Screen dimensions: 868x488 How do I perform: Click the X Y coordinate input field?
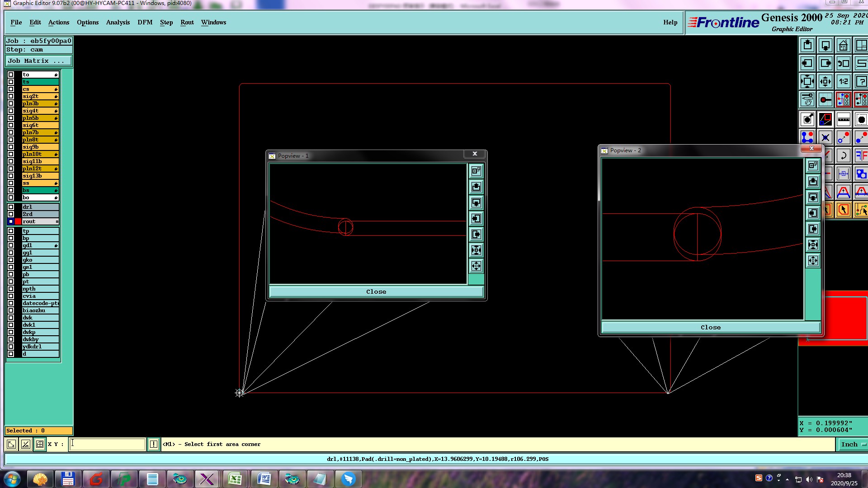[107, 444]
